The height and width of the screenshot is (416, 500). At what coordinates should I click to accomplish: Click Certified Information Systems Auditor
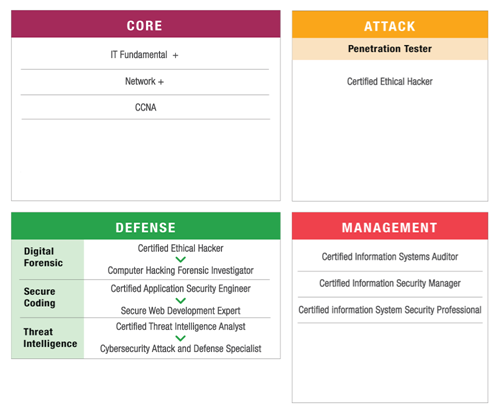click(390, 257)
